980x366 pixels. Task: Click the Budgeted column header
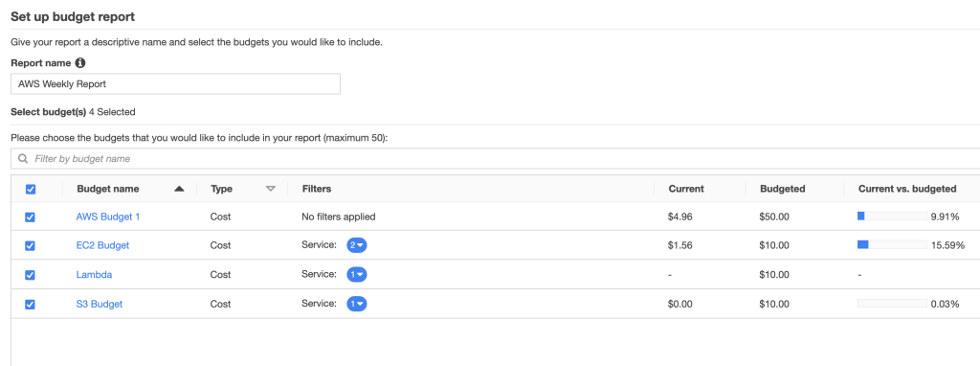[x=783, y=189]
